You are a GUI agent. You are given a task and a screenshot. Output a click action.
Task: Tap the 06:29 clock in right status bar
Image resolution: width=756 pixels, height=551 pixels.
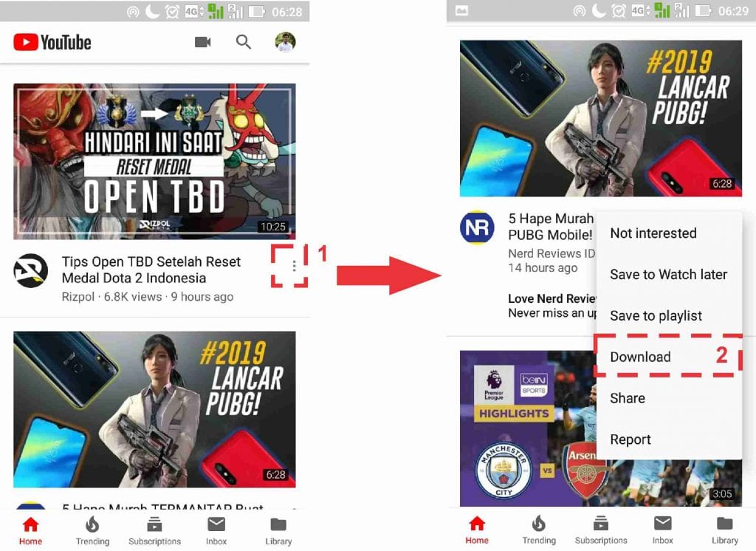coord(733,11)
